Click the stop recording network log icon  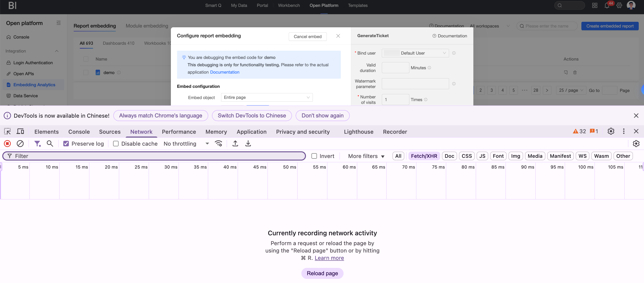[x=7, y=144]
